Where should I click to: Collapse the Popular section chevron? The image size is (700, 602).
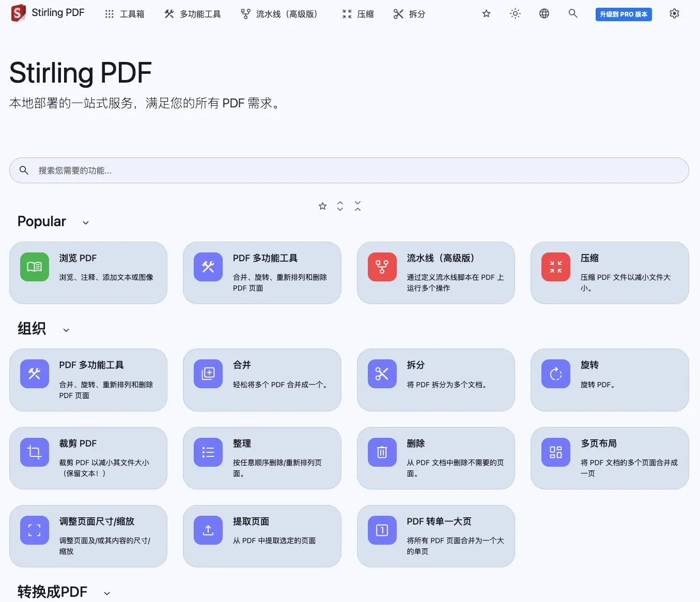(86, 223)
